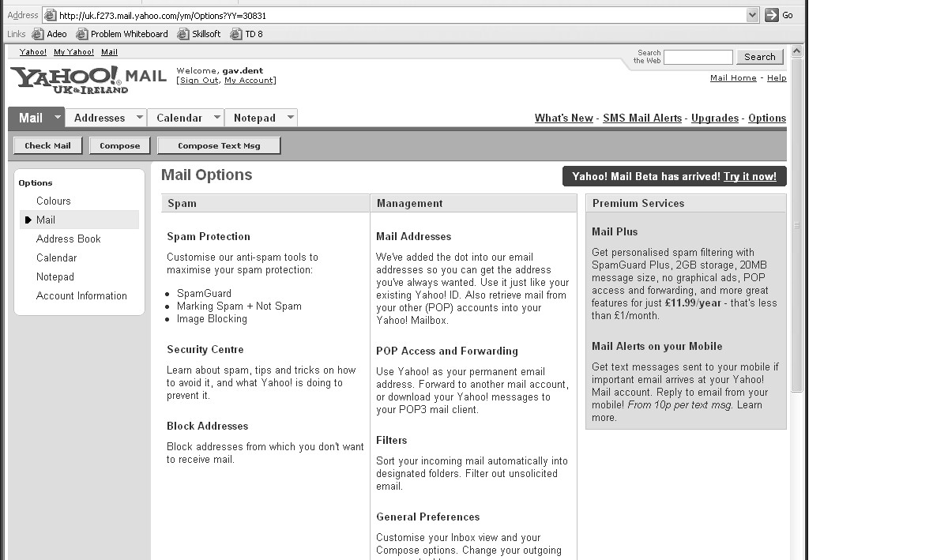Open the top Mail link
The image size is (933, 560).
[109, 52]
